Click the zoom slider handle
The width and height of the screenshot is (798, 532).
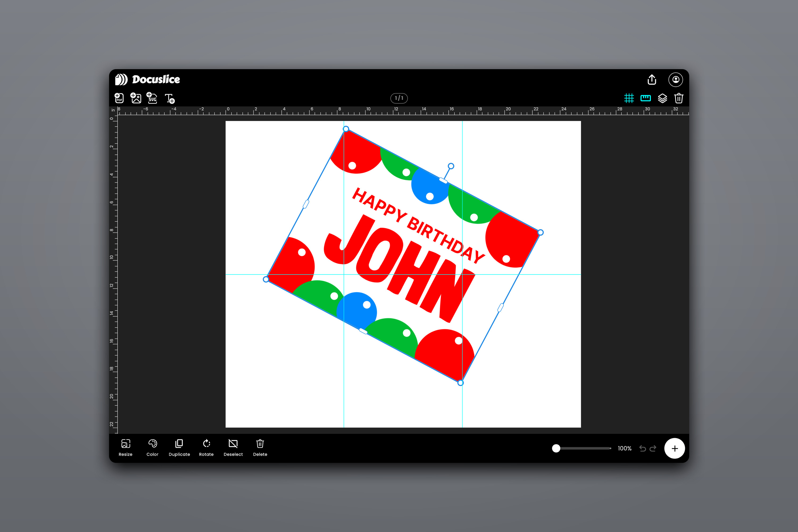(x=556, y=448)
